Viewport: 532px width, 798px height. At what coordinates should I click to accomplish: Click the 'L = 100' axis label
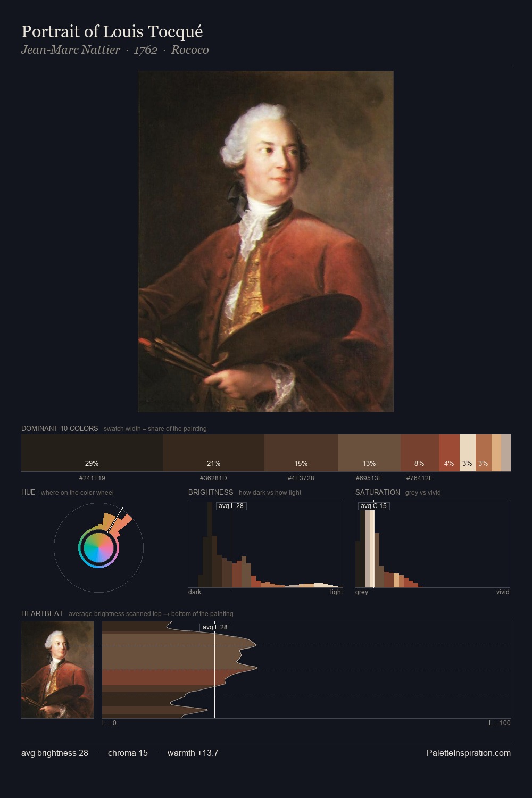(500, 723)
